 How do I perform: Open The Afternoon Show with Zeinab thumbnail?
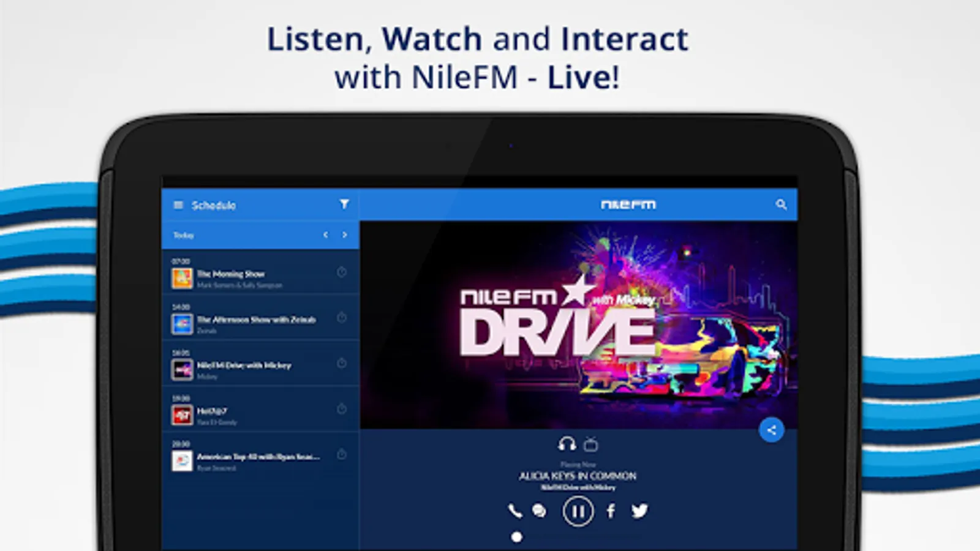[182, 324]
